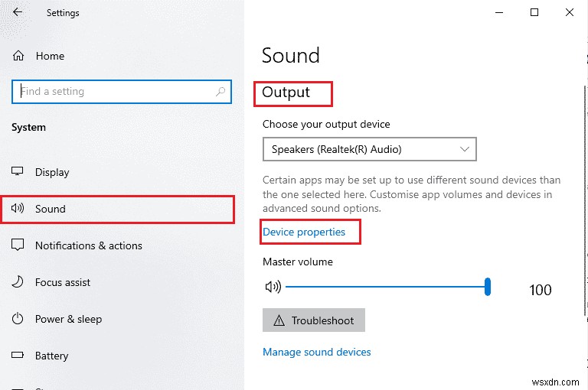
Task: Open Display settings page
Action: 52,172
